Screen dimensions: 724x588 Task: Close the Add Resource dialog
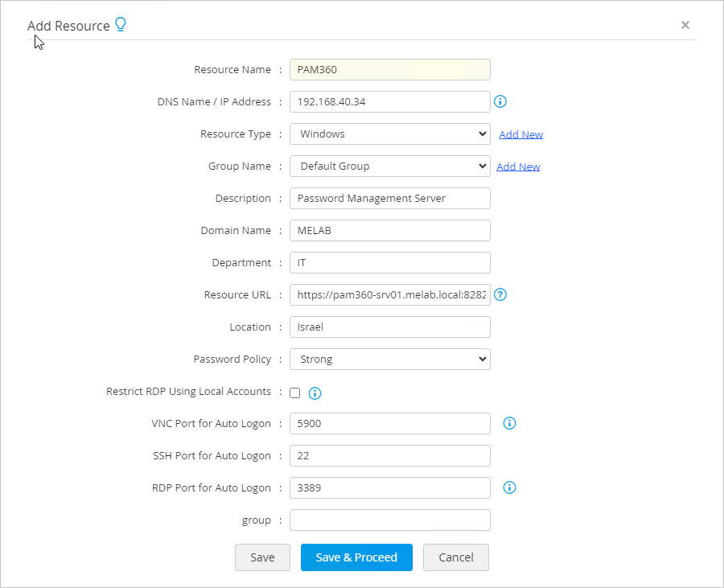(685, 25)
